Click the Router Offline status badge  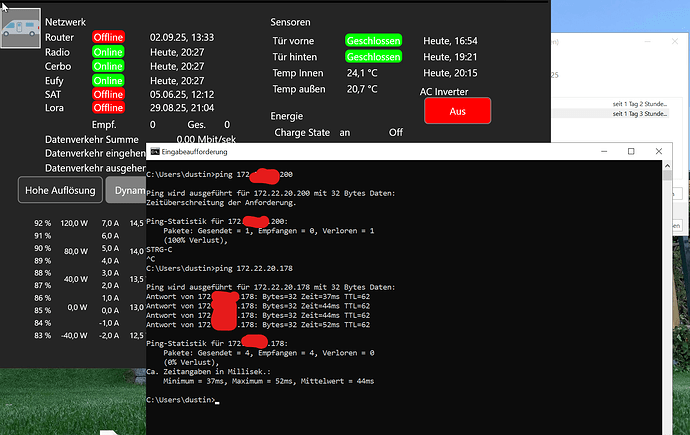(x=109, y=37)
